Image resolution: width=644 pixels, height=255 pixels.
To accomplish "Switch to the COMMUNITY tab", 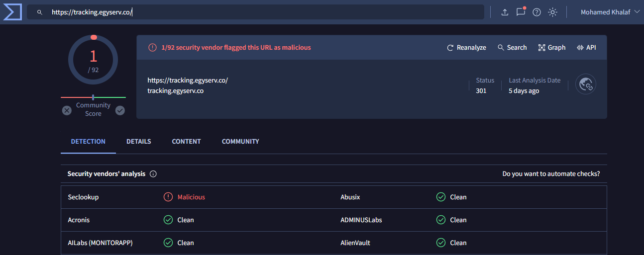I will (x=240, y=142).
